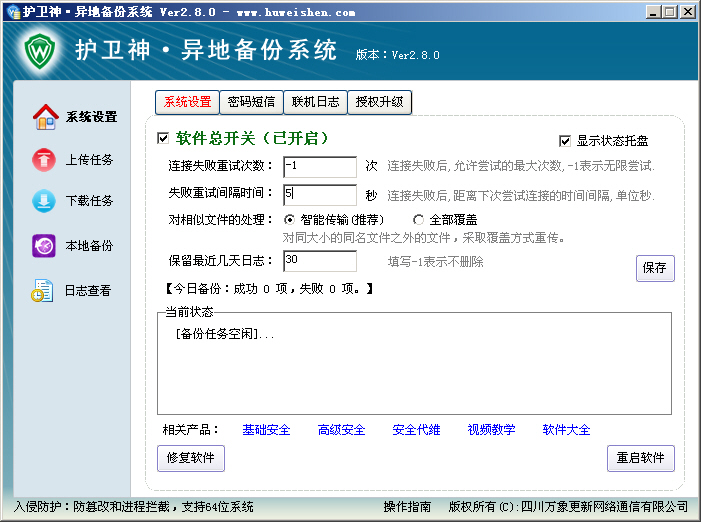Click the 保存 button
The image size is (701, 522).
655,268
